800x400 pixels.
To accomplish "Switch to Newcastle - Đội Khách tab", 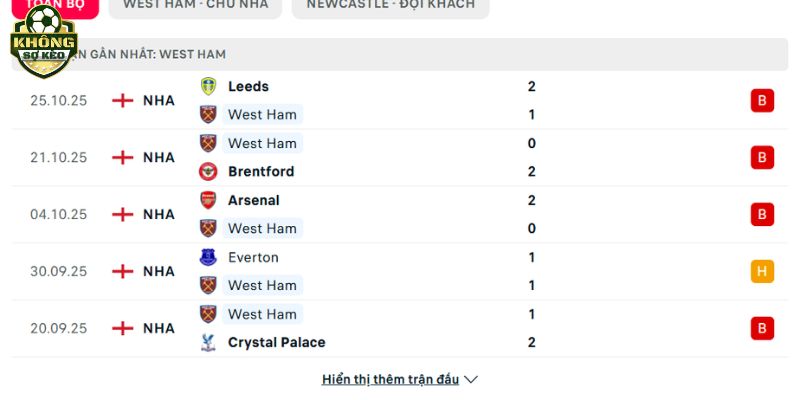I will pyautogui.click(x=390, y=5).
